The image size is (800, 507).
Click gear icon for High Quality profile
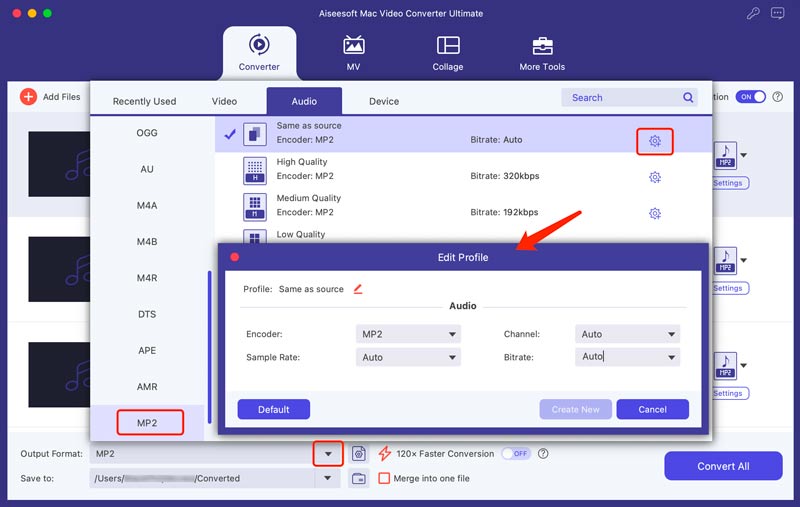pyautogui.click(x=655, y=177)
